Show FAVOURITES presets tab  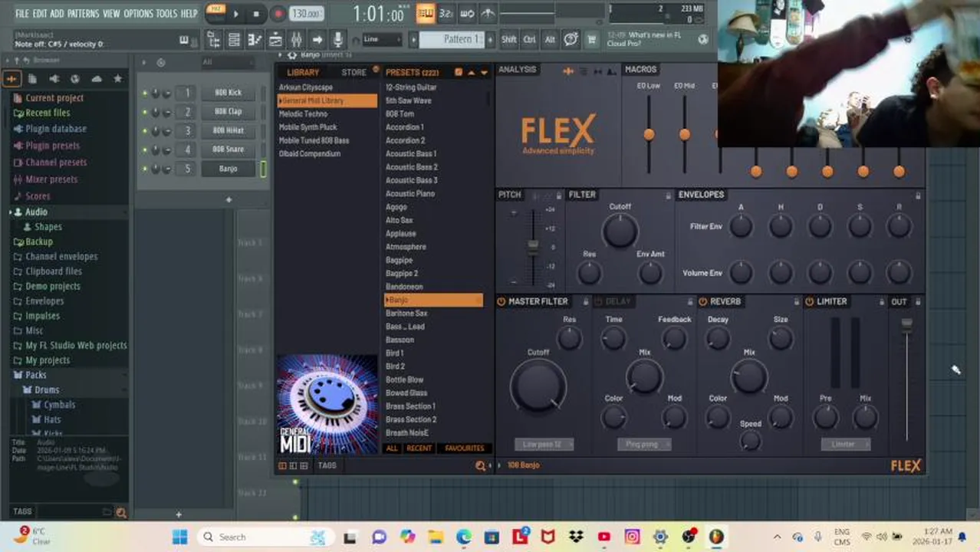[464, 448]
